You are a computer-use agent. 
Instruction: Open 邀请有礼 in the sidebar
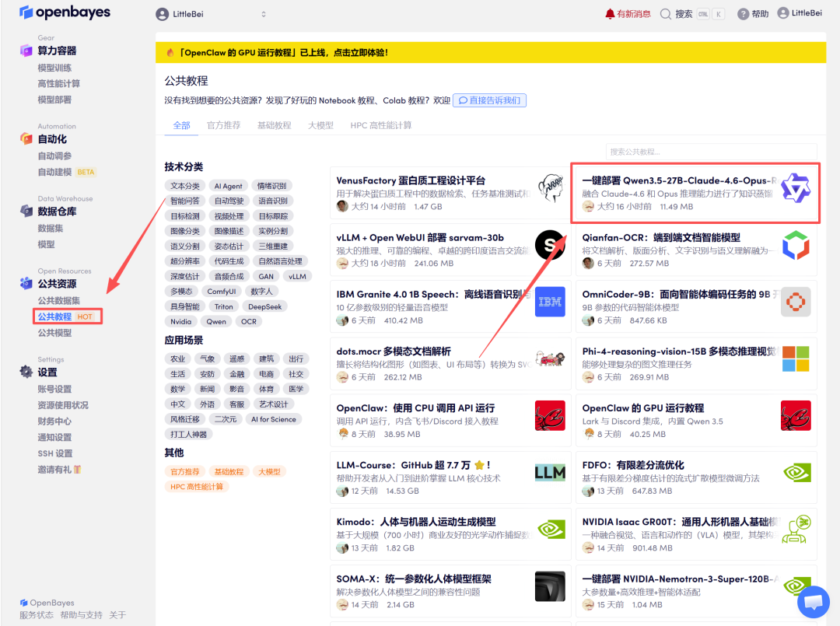coord(59,469)
